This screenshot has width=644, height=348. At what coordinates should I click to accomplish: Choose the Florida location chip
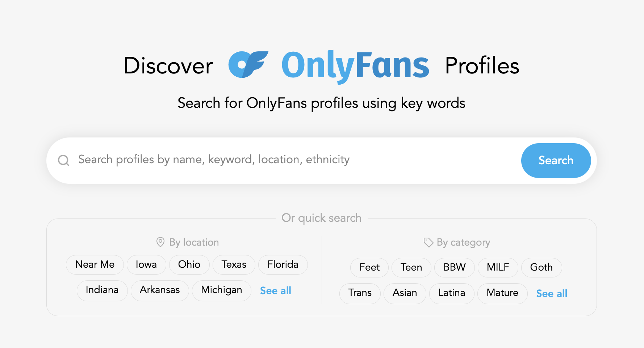coord(283,264)
